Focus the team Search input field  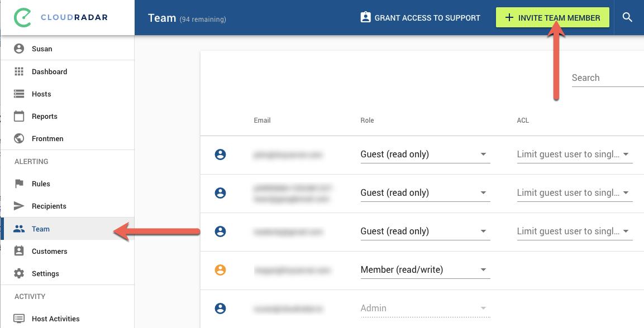click(607, 78)
